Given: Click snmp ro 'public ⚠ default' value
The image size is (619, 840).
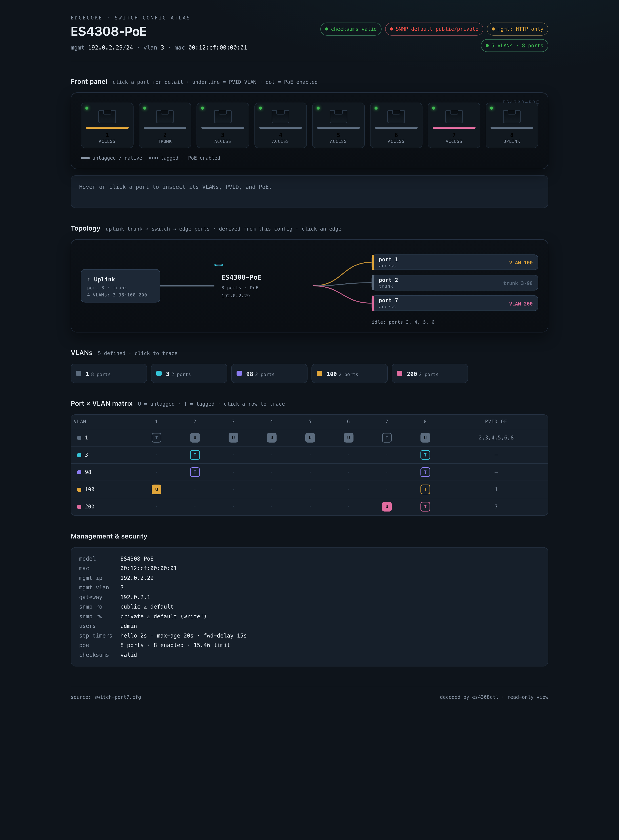Looking at the screenshot, I should coord(147,607).
